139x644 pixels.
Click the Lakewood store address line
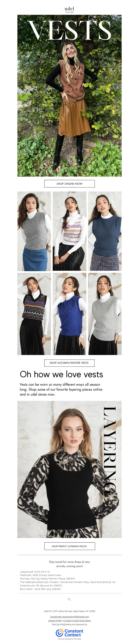35,572
